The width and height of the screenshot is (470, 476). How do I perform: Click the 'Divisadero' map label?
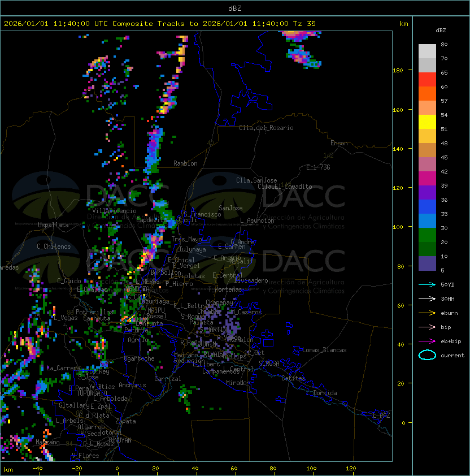(251, 280)
